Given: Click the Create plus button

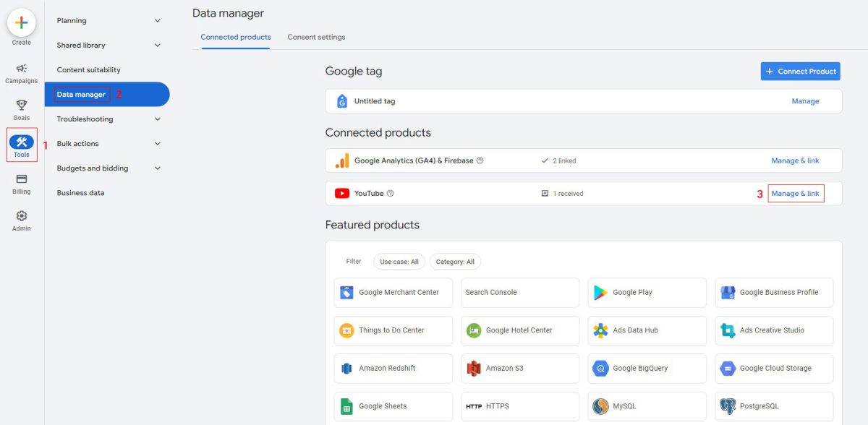Looking at the screenshot, I should pyautogui.click(x=22, y=22).
